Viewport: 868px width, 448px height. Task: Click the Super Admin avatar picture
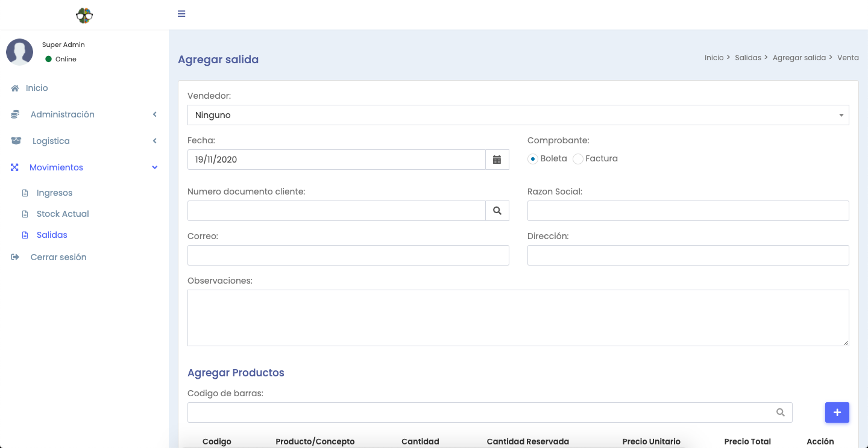coord(19,52)
